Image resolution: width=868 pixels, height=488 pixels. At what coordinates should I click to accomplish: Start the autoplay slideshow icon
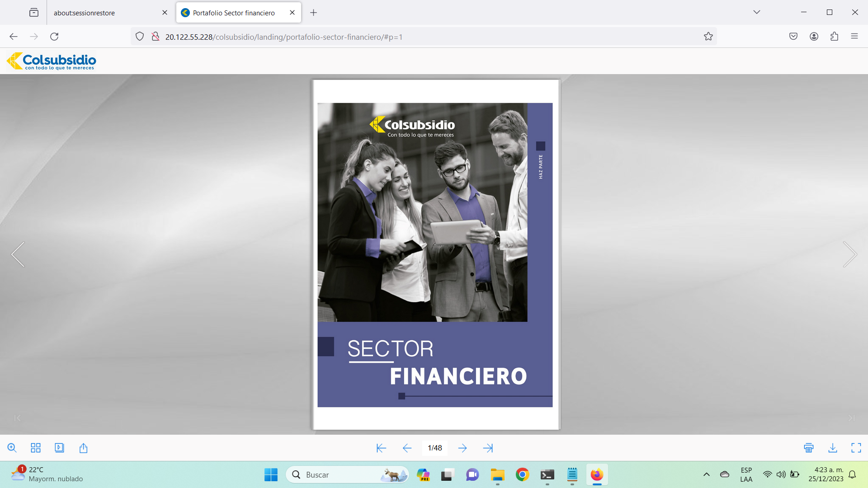[59, 448]
